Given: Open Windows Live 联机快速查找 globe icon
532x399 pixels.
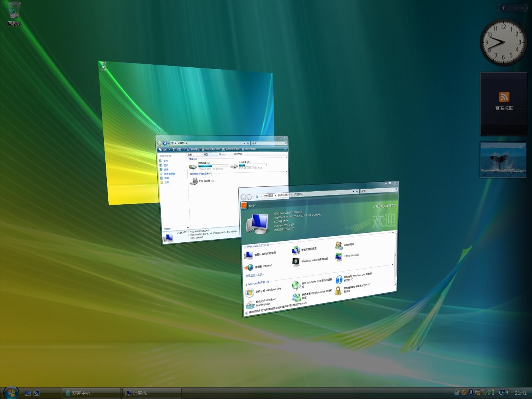Looking at the screenshot, I should coord(296,285).
